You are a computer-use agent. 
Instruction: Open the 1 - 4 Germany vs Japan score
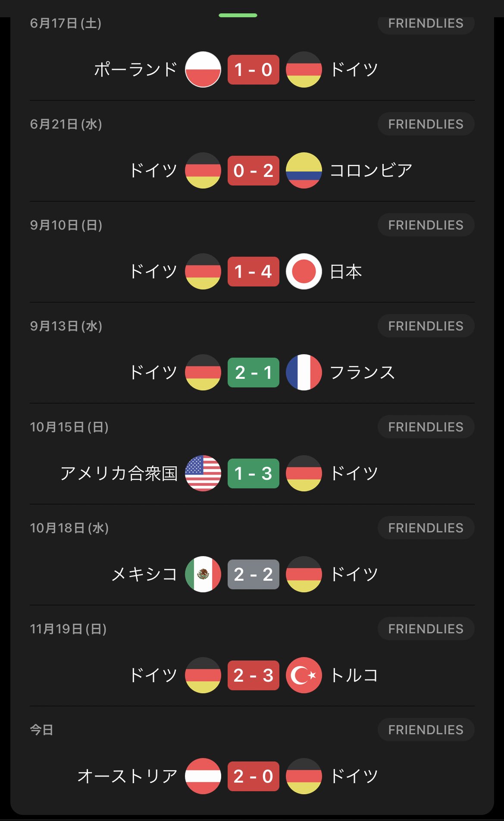(x=254, y=271)
